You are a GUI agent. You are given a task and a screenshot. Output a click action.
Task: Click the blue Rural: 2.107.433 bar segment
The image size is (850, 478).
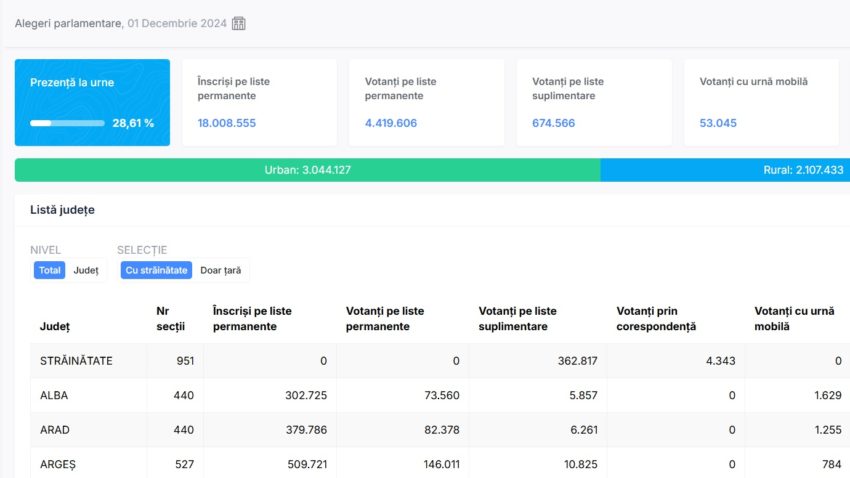(725, 170)
